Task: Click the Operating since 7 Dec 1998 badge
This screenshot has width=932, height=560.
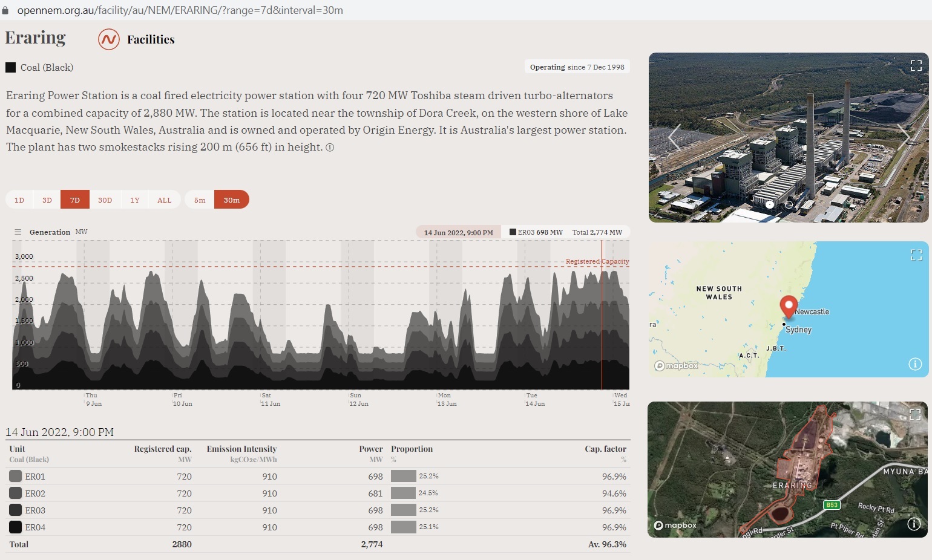Action: [577, 67]
